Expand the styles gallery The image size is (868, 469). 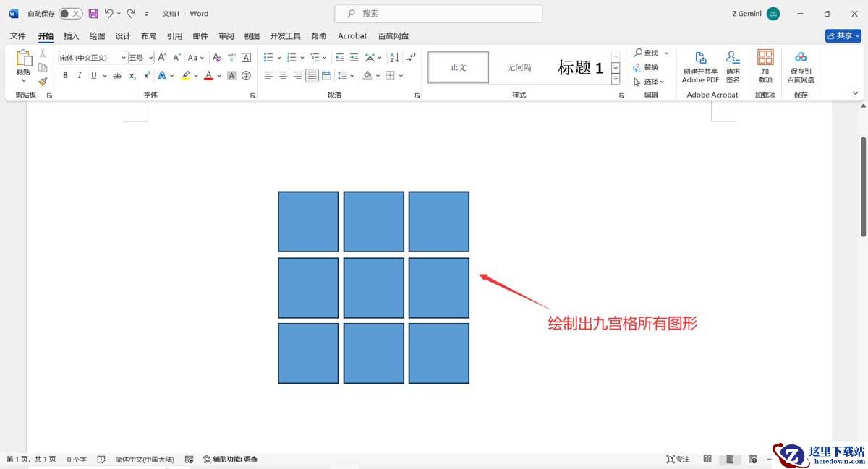point(616,79)
